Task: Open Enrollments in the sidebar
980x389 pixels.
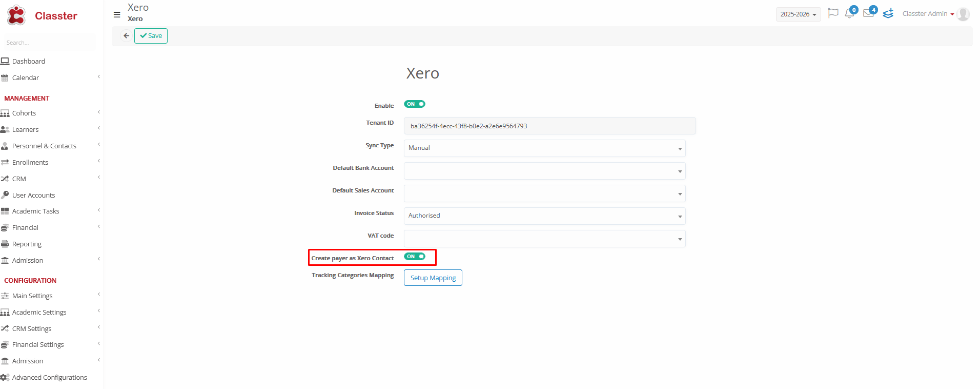Action: coord(30,163)
